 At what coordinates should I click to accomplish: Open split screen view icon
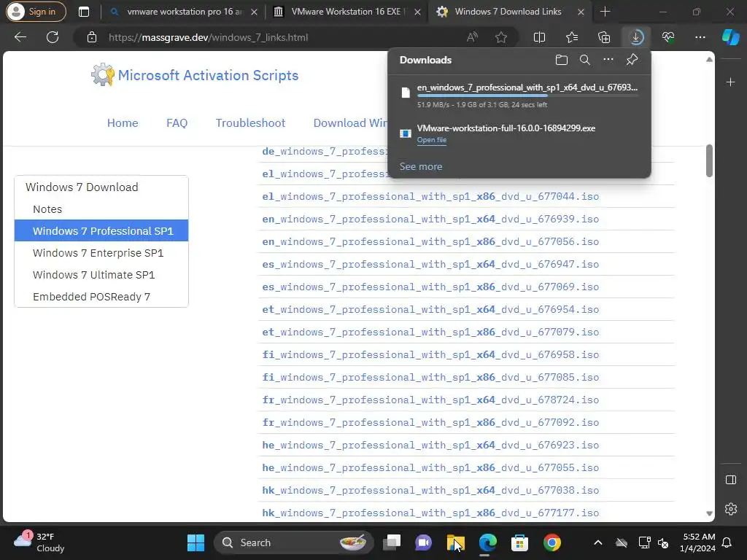pos(539,37)
